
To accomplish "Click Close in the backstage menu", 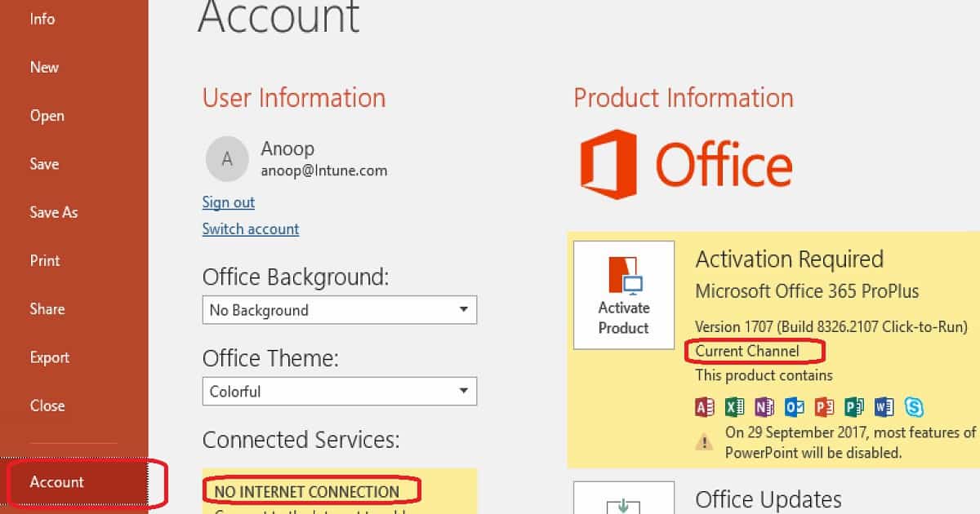I will (x=47, y=405).
